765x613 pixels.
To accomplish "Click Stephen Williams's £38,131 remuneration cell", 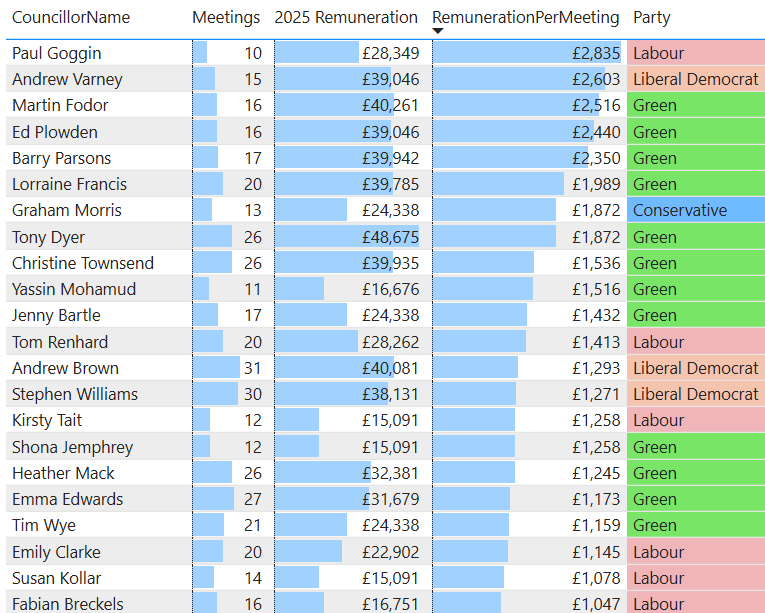I will tap(391, 394).
